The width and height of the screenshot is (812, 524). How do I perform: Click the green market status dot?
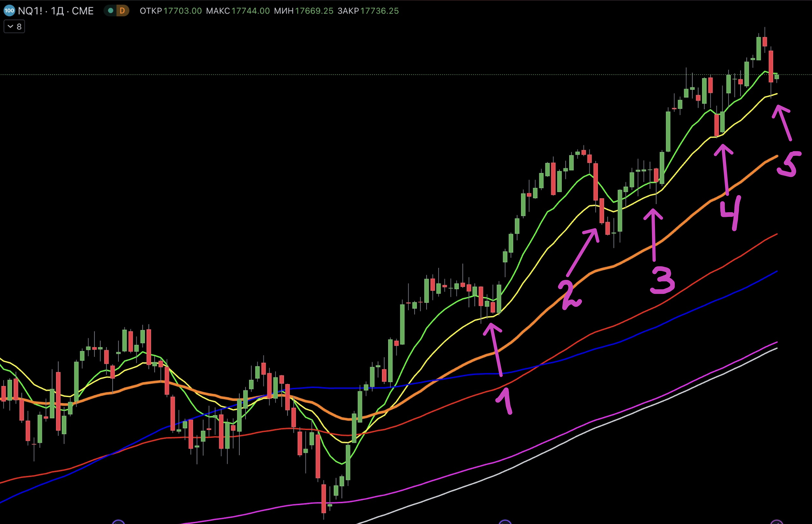[111, 10]
